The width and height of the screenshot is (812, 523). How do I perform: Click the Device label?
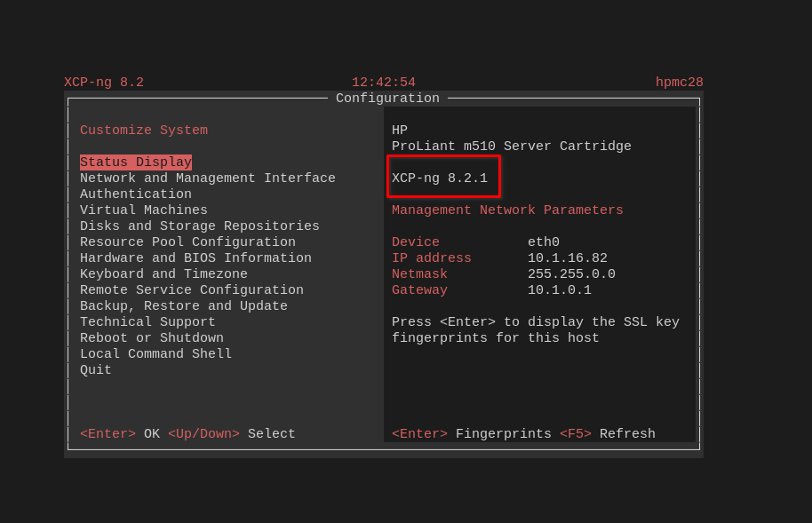pyautogui.click(x=415, y=242)
